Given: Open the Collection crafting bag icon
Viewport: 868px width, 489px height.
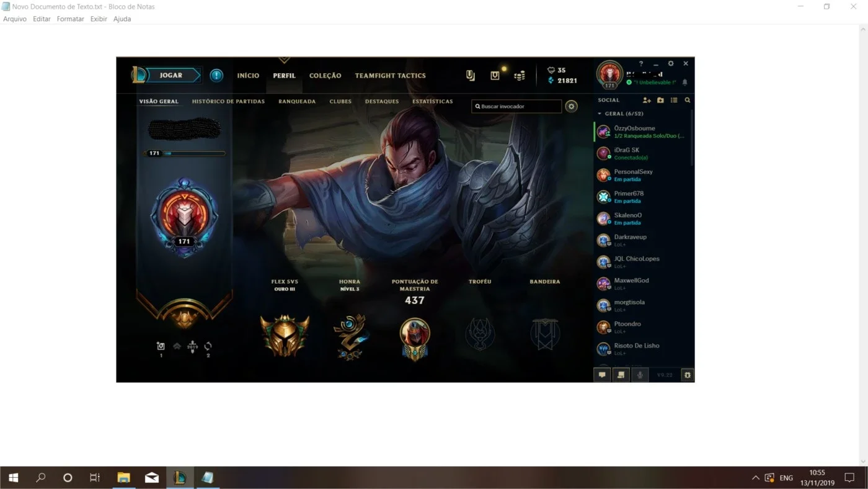Looking at the screenshot, I should point(471,76).
